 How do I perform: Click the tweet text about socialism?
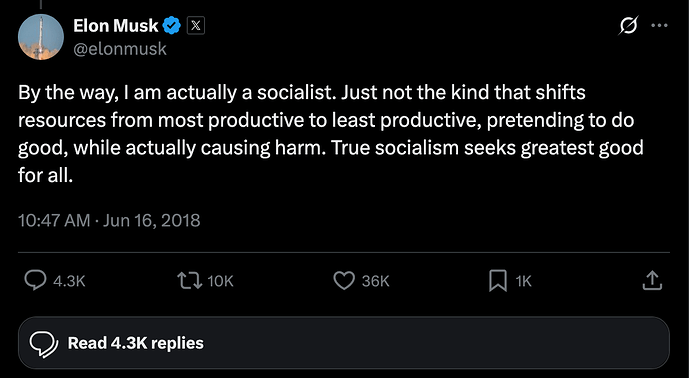(330, 134)
